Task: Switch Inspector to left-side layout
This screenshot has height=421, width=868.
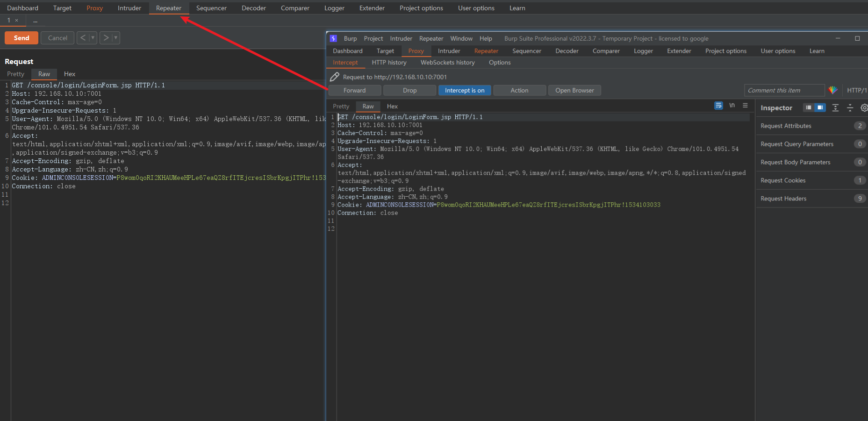Action: coord(809,107)
